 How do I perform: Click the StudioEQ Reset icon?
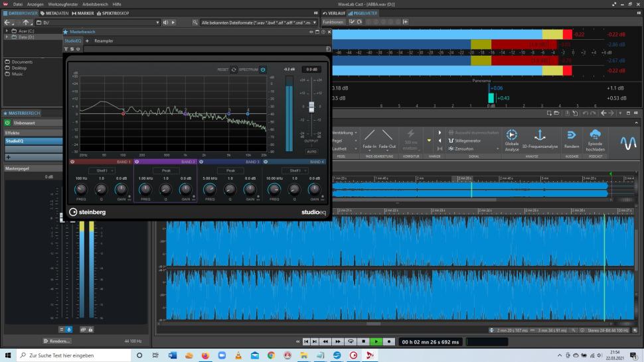pyautogui.click(x=234, y=70)
